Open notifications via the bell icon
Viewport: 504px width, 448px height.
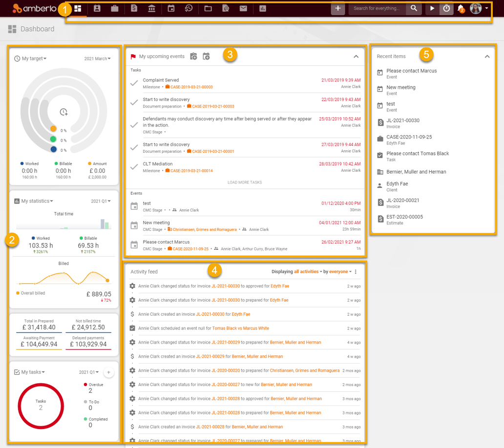pos(459,8)
